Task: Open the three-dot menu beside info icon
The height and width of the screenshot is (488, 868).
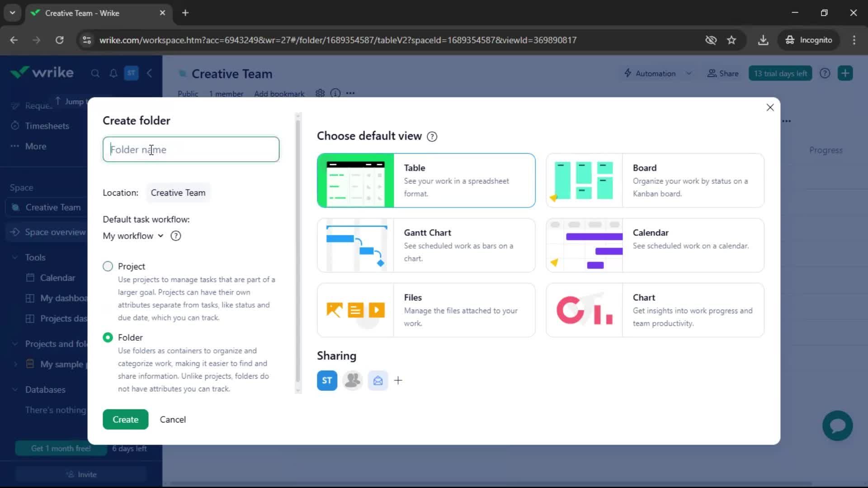Action: [x=350, y=93]
